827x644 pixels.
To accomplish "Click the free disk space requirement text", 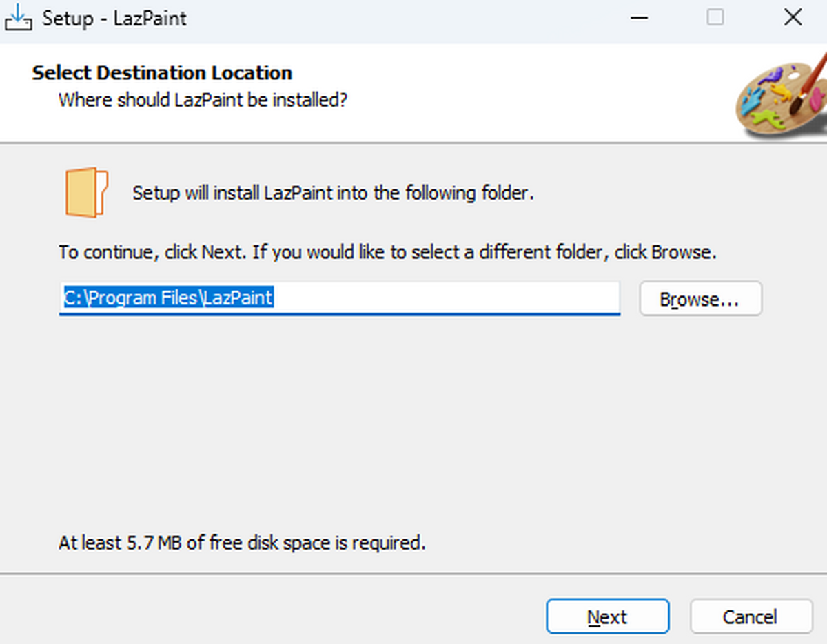I will (242, 543).
